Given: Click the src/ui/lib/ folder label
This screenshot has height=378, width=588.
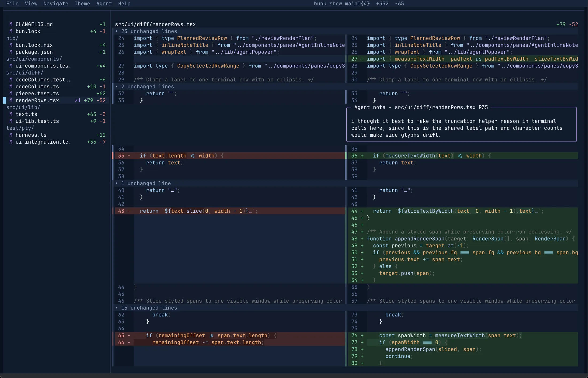Looking at the screenshot, I should (x=23, y=107).
